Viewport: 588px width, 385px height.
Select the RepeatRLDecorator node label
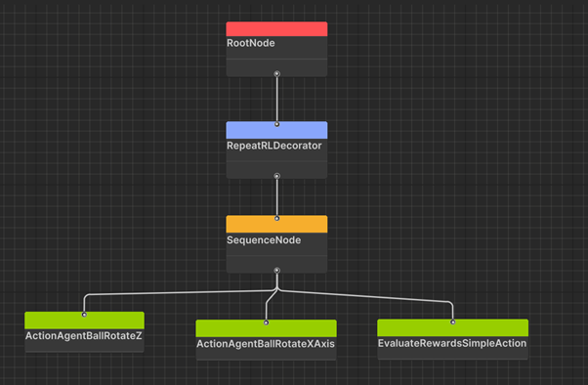click(274, 146)
